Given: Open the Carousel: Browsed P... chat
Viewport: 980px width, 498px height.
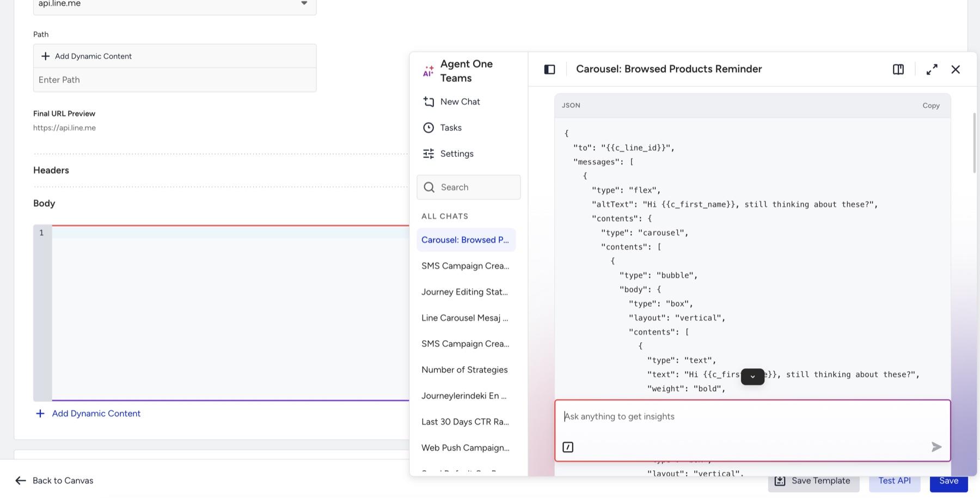Looking at the screenshot, I should pos(466,240).
